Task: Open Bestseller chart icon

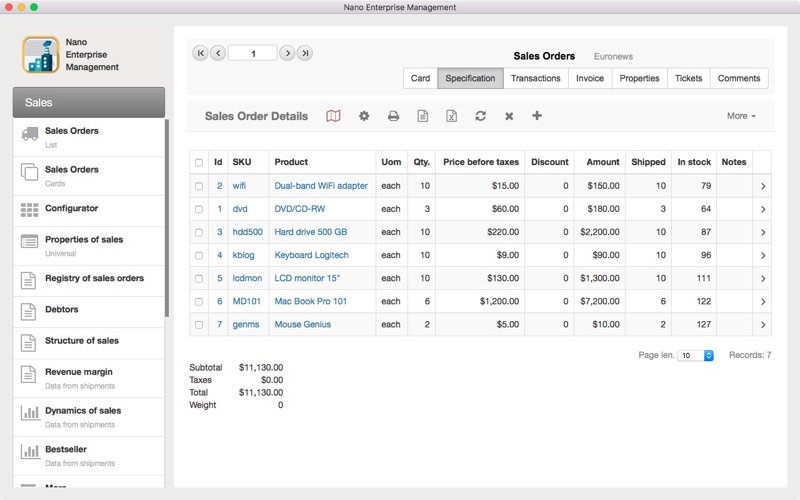Action: tap(30, 452)
